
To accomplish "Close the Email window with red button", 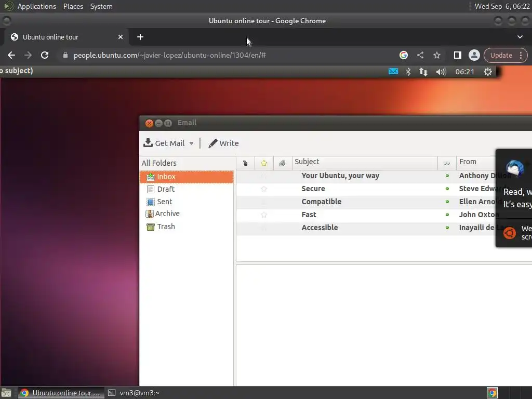I will pos(149,123).
